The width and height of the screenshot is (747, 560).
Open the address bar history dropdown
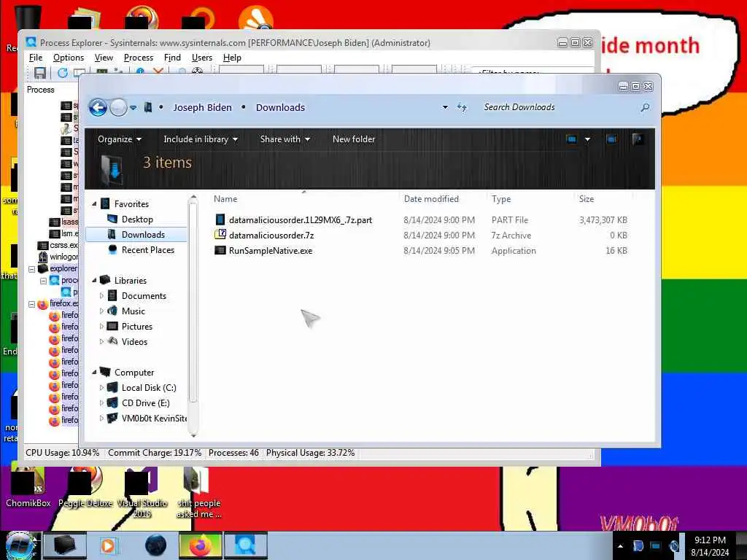[445, 107]
